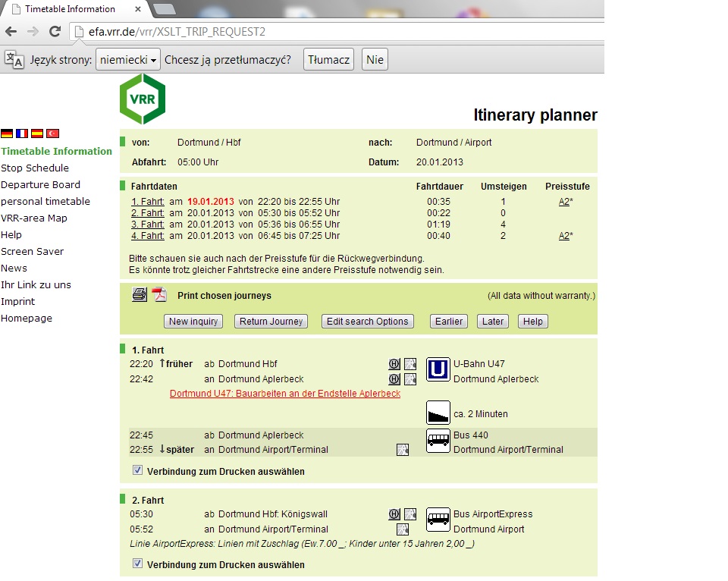Viewport: 728px width, 581px height.
Task: Reload the page with refresh icon
Action: (x=55, y=32)
